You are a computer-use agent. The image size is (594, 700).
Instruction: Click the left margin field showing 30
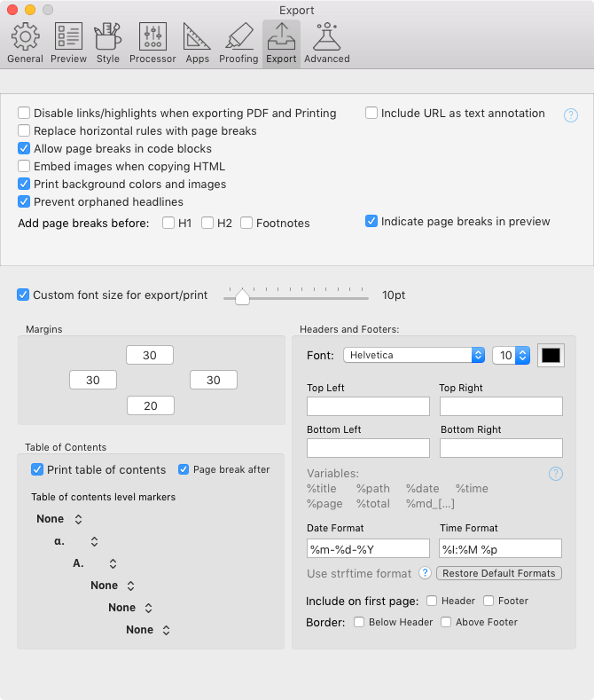coord(93,380)
